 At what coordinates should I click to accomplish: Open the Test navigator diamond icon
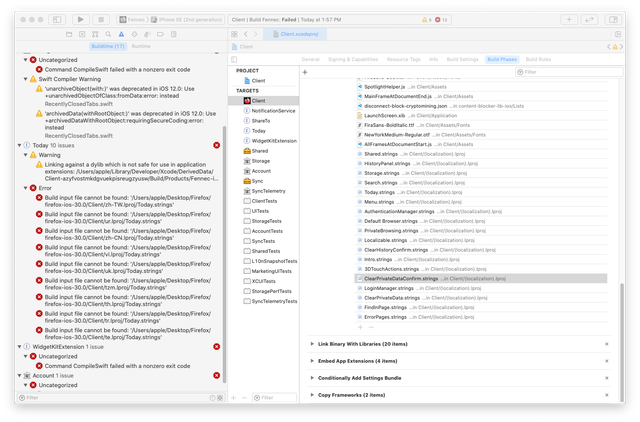coord(134,34)
